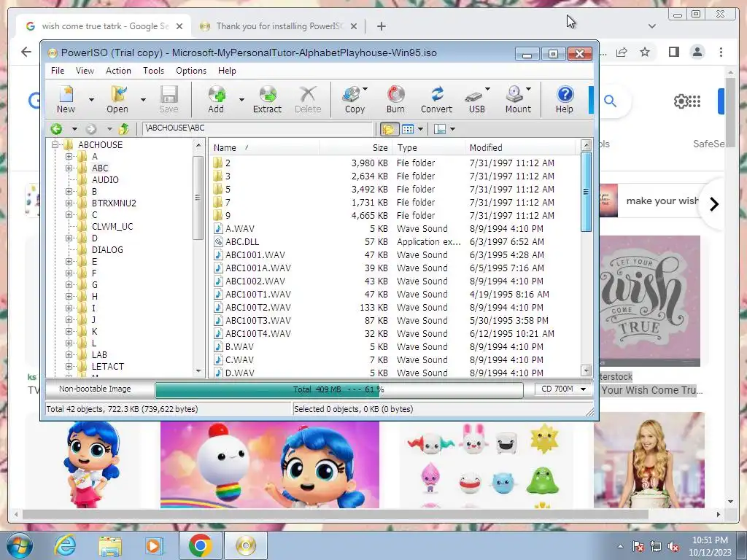The height and width of the screenshot is (560, 747).
Task: Go back with green arrow navigation icon
Action: tap(56, 128)
